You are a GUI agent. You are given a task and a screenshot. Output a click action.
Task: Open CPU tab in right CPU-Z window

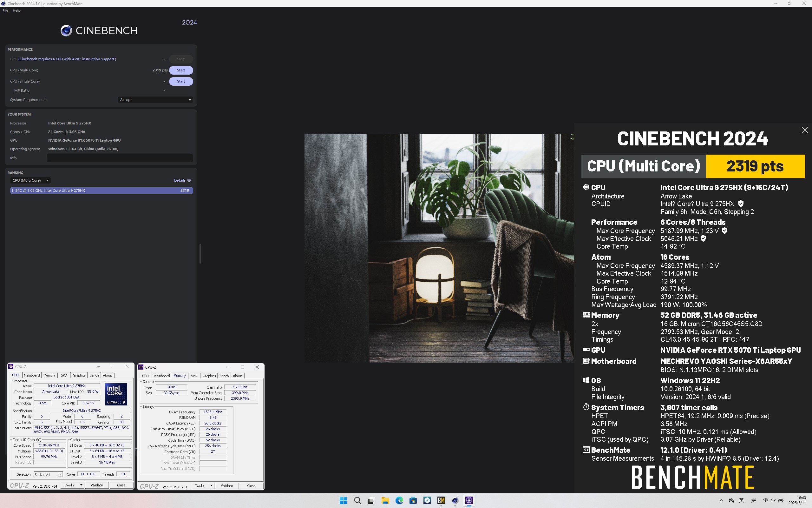(x=145, y=376)
